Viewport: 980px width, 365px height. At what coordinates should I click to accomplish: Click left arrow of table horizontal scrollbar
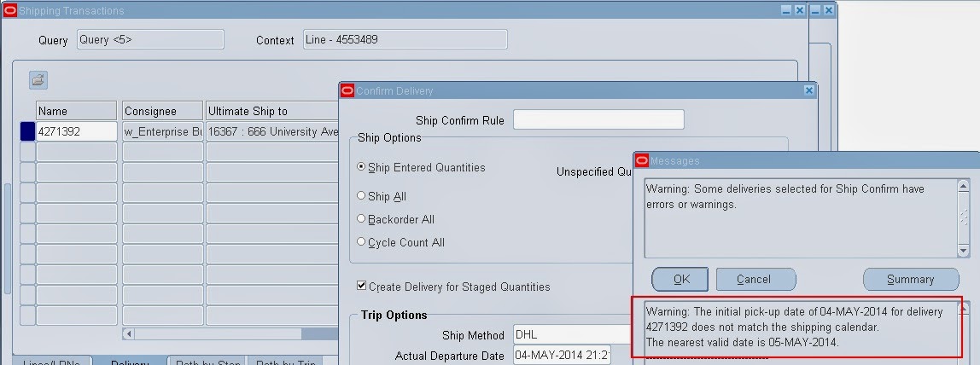pos(130,333)
